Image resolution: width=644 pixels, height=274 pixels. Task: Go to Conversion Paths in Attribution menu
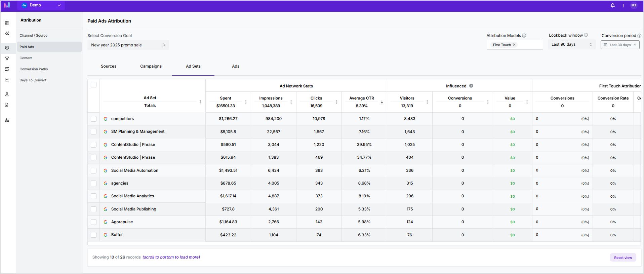coord(34,69)
